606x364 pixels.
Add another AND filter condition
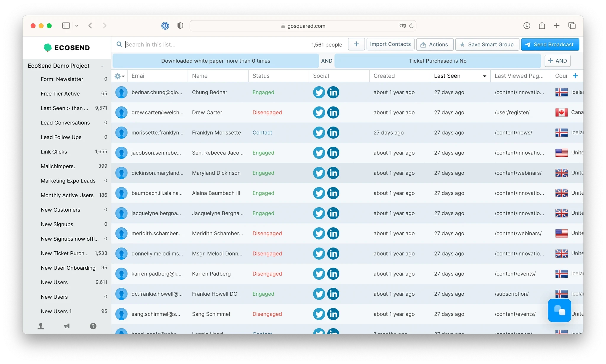[x=557, y=61]
